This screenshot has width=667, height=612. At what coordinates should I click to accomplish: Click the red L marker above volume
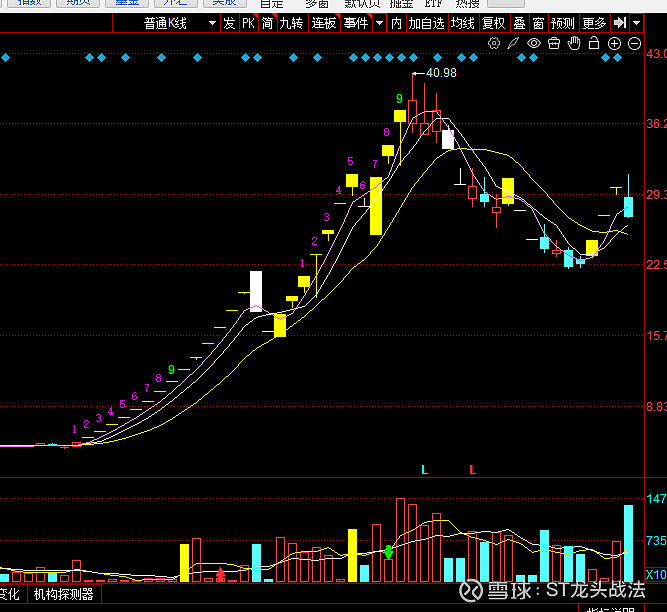coord(472,468)
